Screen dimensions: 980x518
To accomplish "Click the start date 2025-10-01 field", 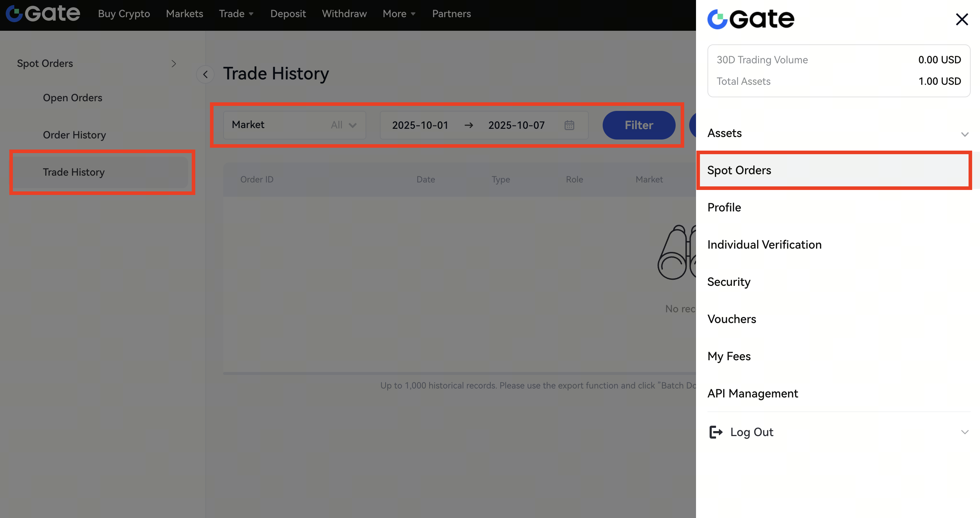I will (x=420, y=125).
